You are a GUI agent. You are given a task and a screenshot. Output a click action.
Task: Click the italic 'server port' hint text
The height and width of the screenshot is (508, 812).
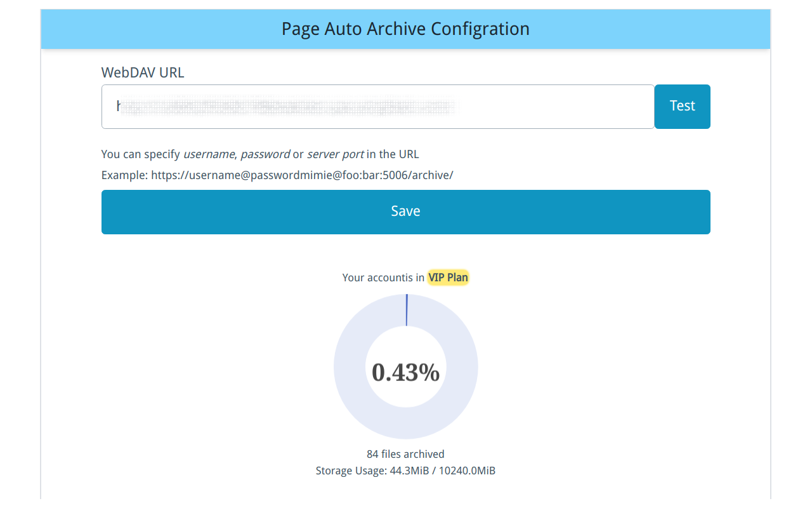(x=335, y=154)
